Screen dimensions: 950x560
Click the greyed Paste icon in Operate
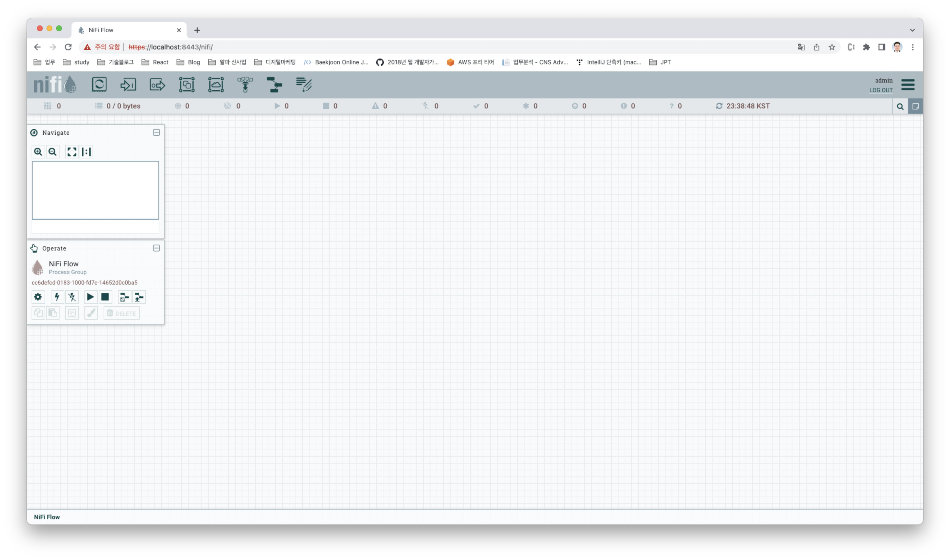click(53, 313)
